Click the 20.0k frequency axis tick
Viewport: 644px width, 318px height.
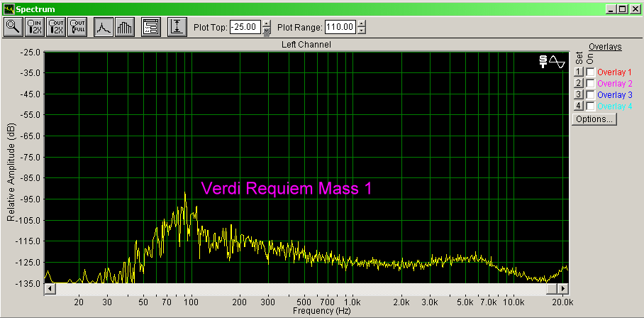tap(562, 302)
